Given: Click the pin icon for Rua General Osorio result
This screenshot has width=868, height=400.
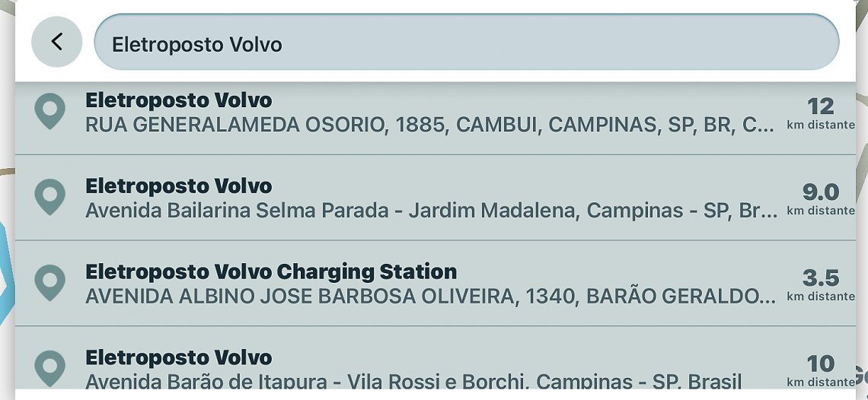Looking at the screenshot, I should 50,111.
